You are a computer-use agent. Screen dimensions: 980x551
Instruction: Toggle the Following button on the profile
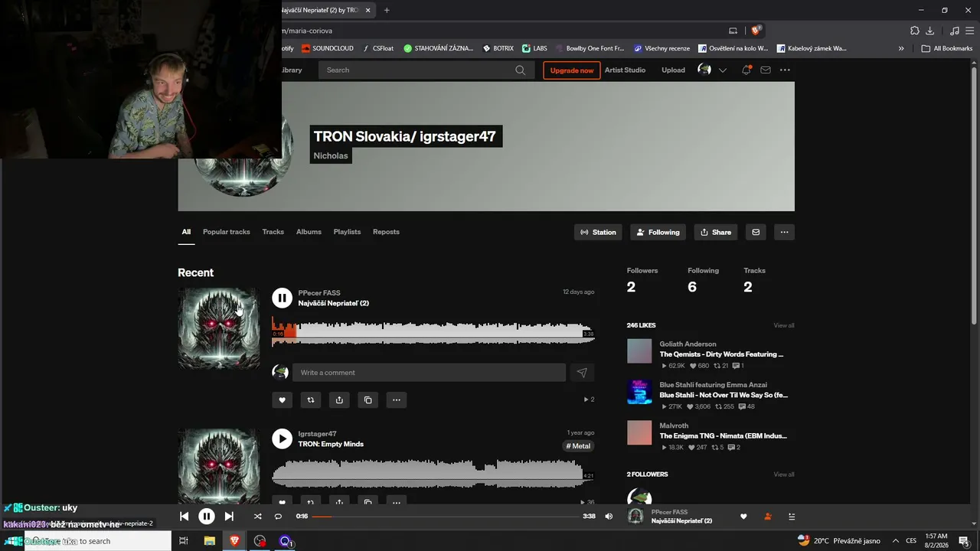(x=658, y=232)
